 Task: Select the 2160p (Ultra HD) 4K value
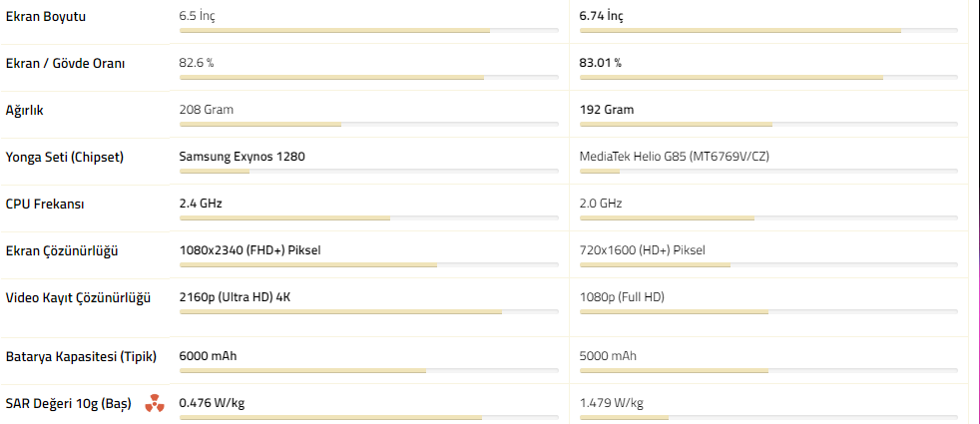tap(236, 297)
